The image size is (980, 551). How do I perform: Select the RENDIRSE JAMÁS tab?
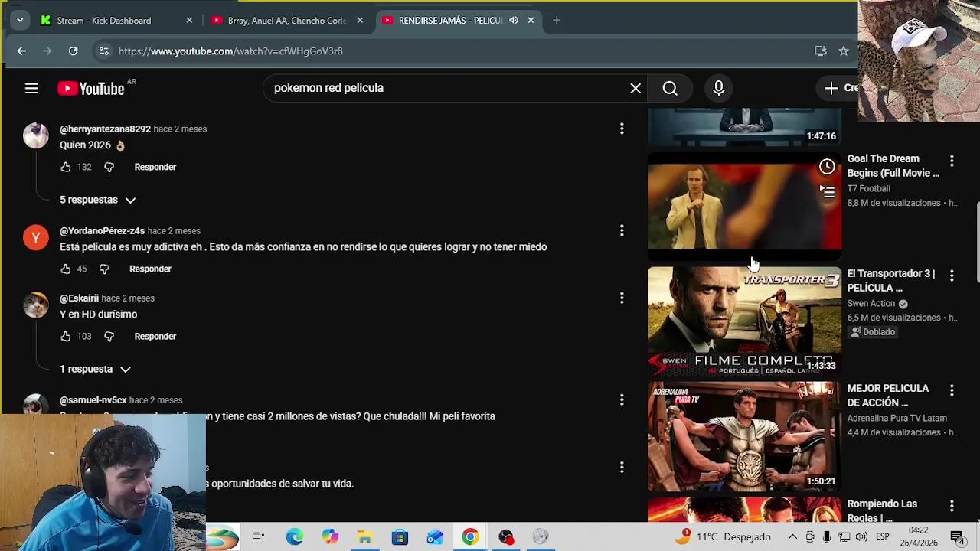click(x=450, y=20)
